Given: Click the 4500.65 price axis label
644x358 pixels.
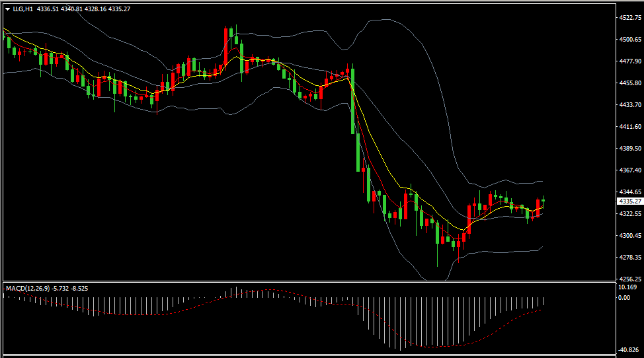Looking at the screenshot, I should click(x=631, y=40).
